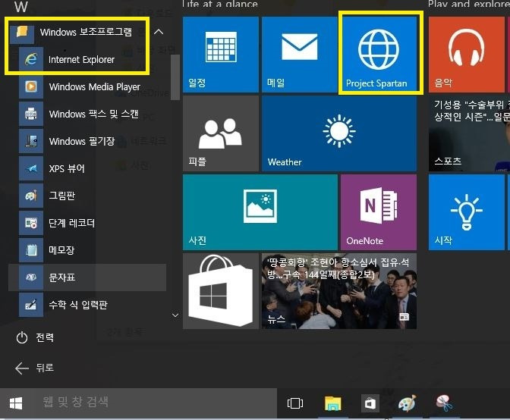This screenshot has height=420, width=510.
Task: Click the W letter group header
Action: point(21,7)
